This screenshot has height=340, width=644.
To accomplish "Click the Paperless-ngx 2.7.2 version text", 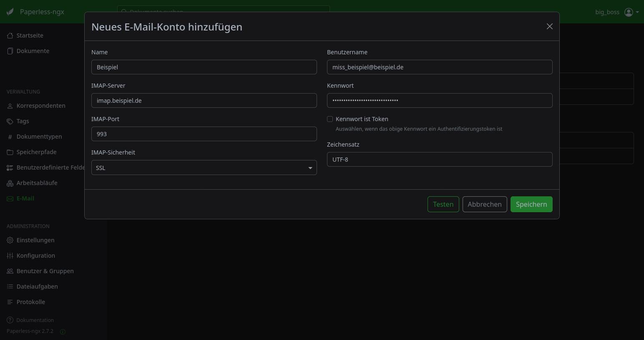I will (x=30, y=331).
